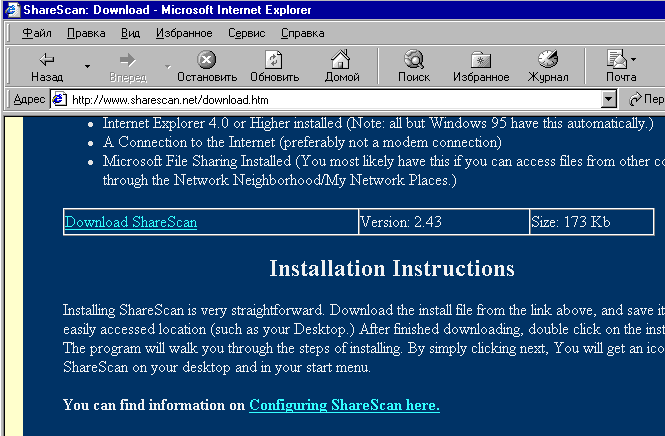Screen dimensions: 665x436
Task: Open the Вид menu
Action: (x=130, y=33)
